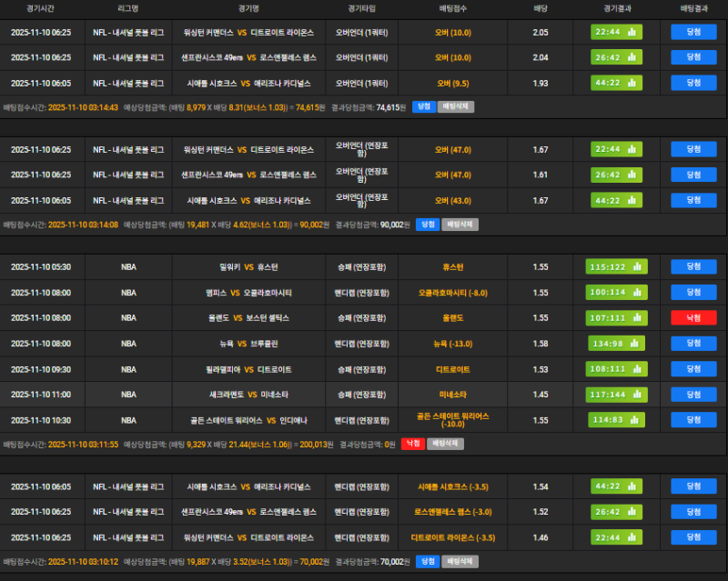Screen dimensions: 728x581
Task: Open the 117:144 score chart icon
Action: [634, 395]
